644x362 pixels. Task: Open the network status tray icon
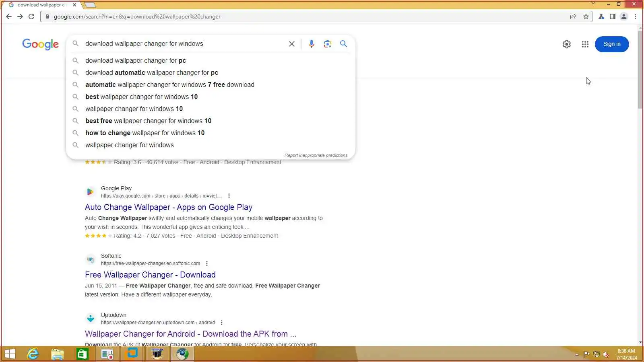tap(596, 354)
